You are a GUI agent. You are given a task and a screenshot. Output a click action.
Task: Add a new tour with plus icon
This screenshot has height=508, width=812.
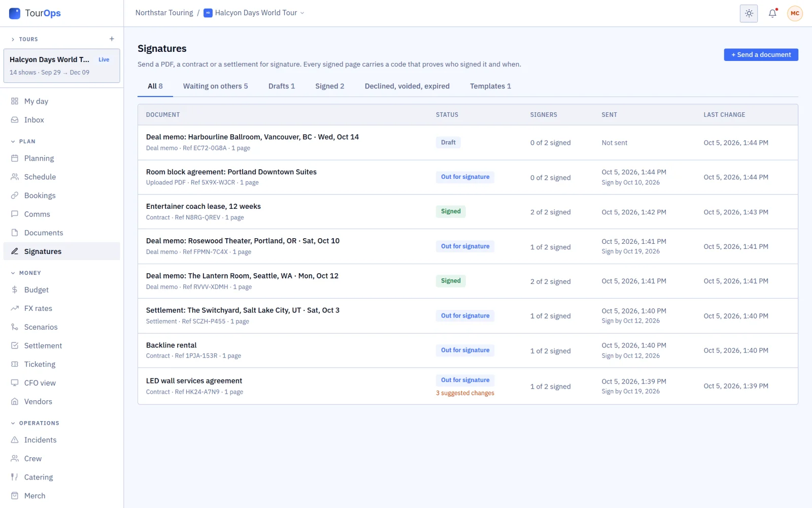coord(112,39)
